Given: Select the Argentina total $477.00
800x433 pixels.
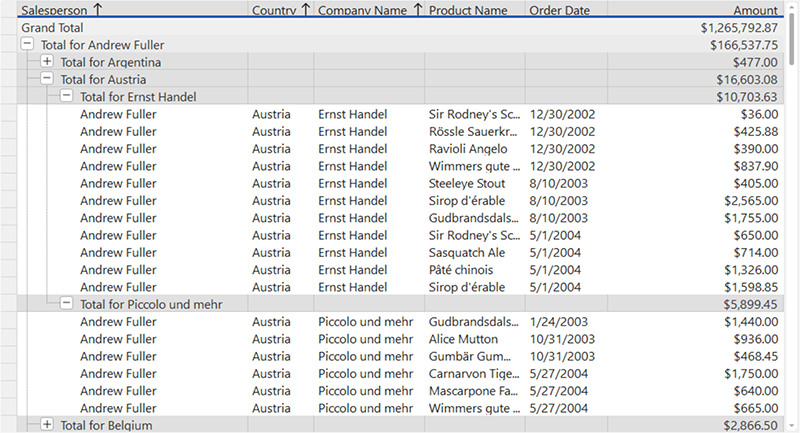Looking at the screenshot, I should 755,62.
